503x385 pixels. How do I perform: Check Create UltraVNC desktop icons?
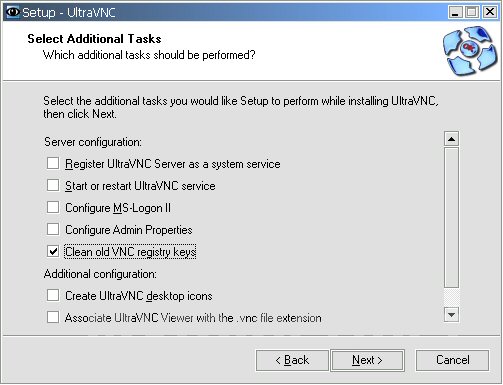point(53,295)
